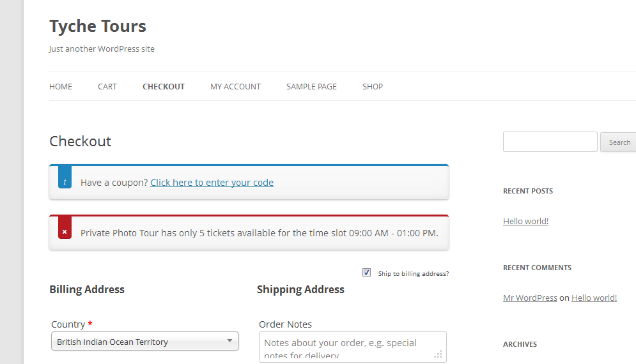Image resolution: width=636 pixels, height=364 pixels.
Task: Click here to enter your coupon code
Action: tap(212, 183)
